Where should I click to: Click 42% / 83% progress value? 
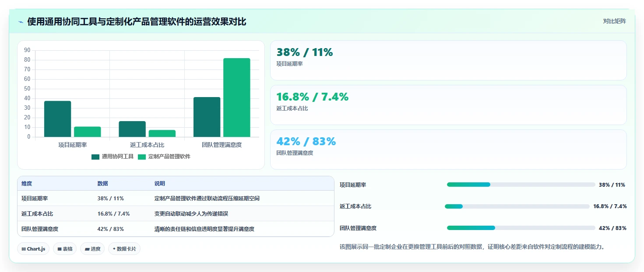(612, 228)
